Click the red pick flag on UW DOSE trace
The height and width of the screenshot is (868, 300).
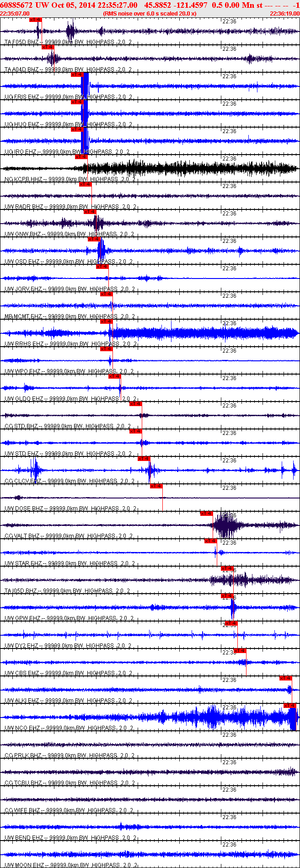(156, 486)
